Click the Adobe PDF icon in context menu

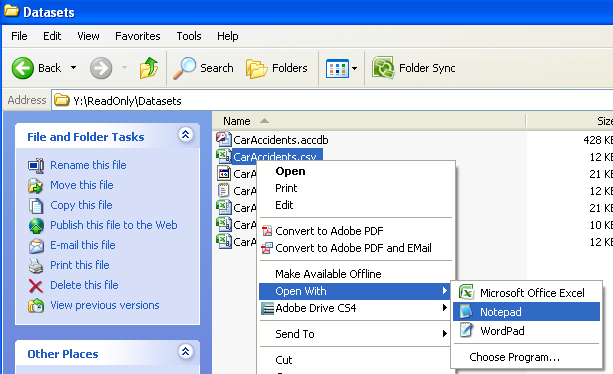267,231
